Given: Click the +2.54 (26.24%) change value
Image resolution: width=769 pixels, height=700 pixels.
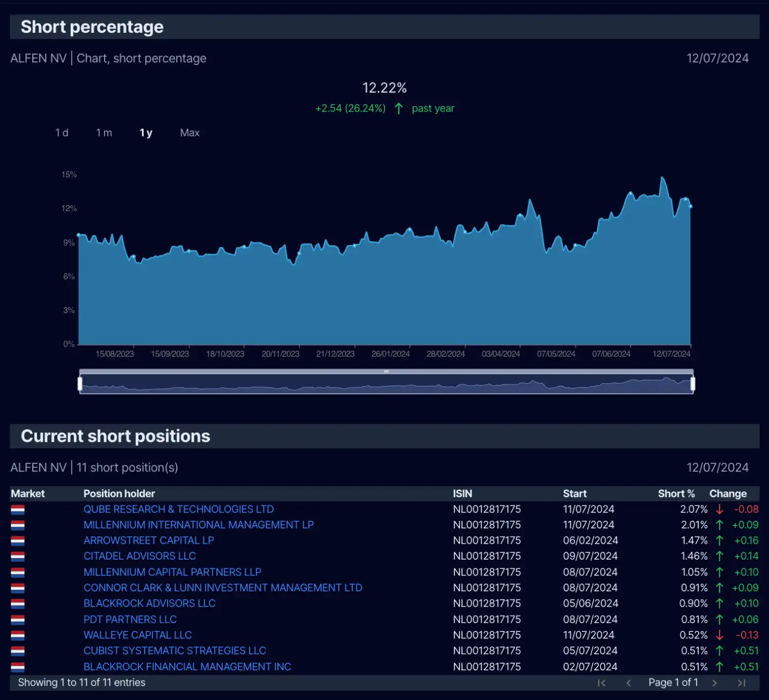Looking at the screenshot, I should (351, 109).
